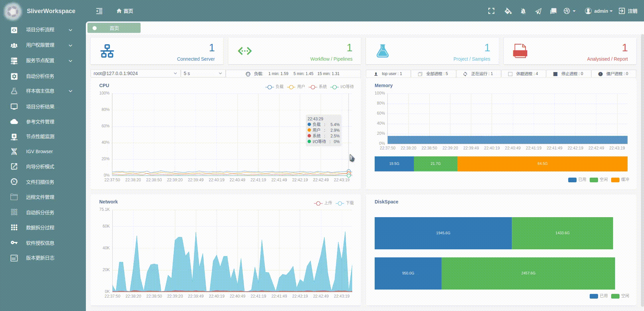The image size is (644, 311).
Task: Open the 5 s refresh interval dropdown
Action: coord(203,73)
